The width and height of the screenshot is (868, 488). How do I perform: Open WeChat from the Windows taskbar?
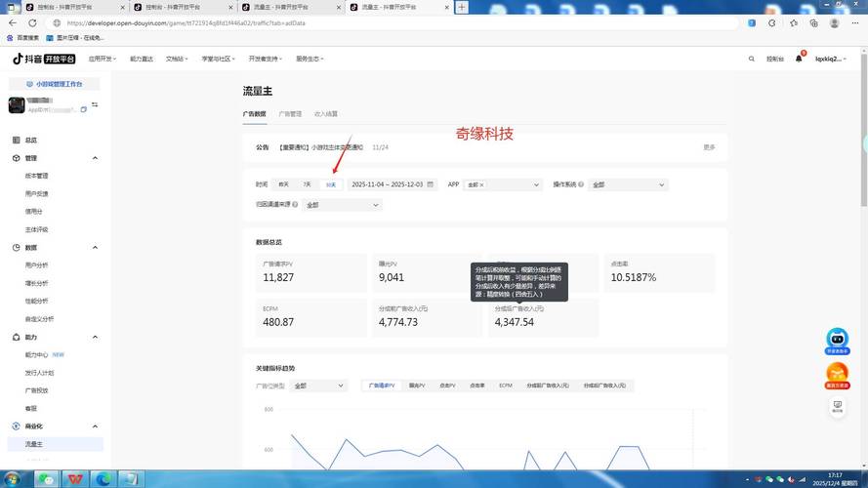(x=47, y=478)
